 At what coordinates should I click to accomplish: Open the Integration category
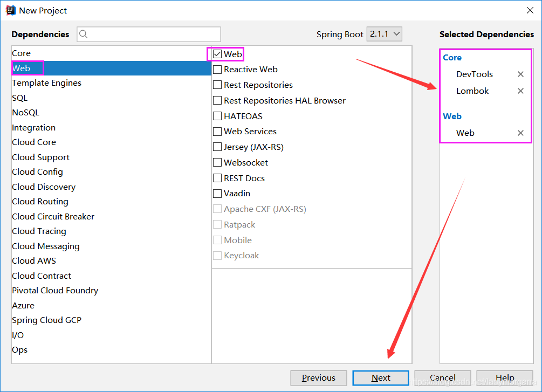click(x=111, y=128)
